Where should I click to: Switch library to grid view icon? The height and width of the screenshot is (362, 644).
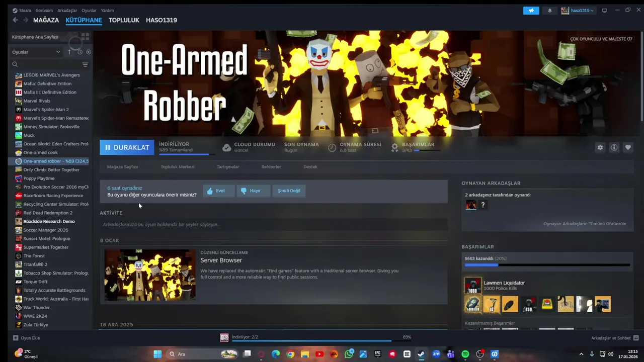[x=85, y=37]
